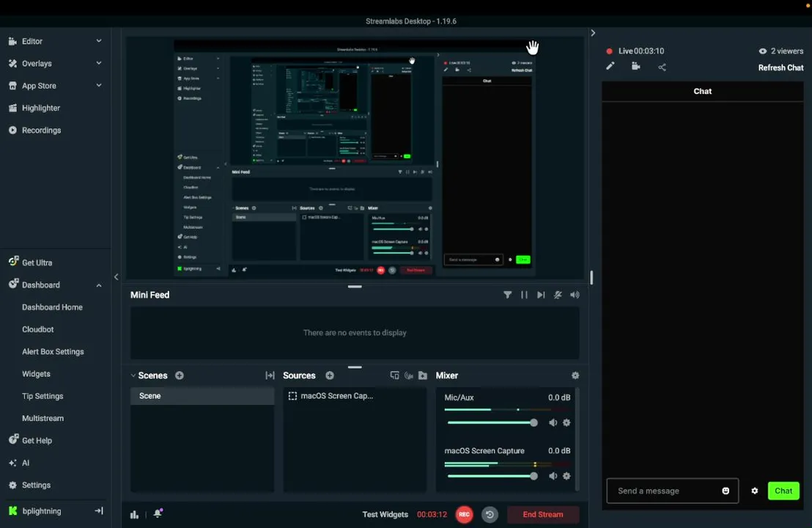The image size is (812, 528).
Task: Collapse the chat panel with arrow
Action: pyautogui.click(x=593, y=33)
